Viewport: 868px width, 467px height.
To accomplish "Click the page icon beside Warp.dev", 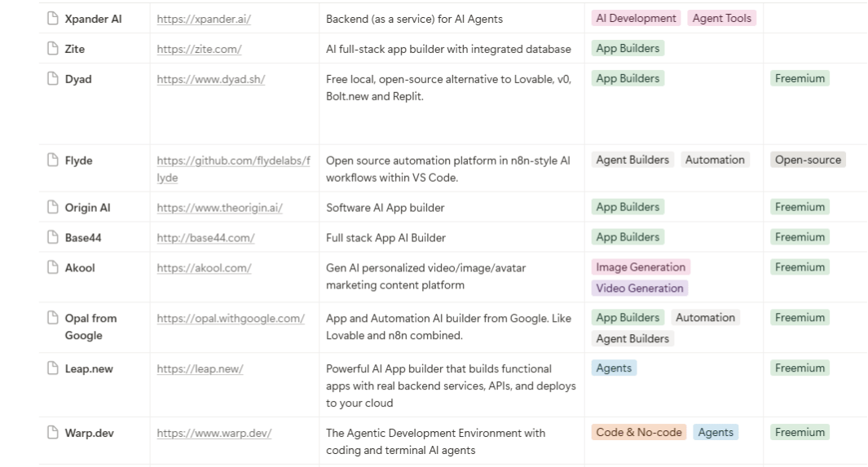I will pos(53,432).
